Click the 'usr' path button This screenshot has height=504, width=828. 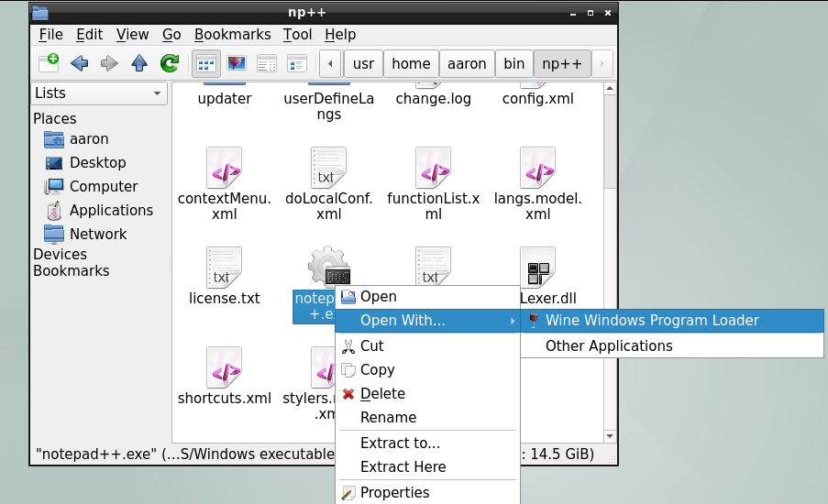pyautogui.click(x=362, y=63)
